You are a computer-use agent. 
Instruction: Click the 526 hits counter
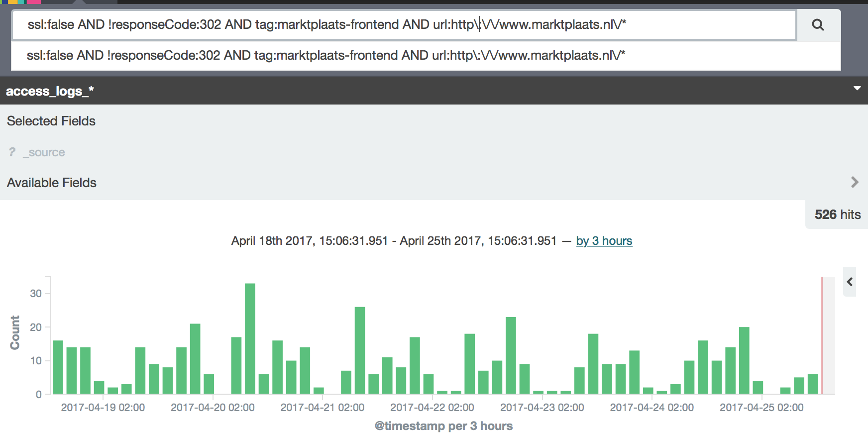click(837, 215)
